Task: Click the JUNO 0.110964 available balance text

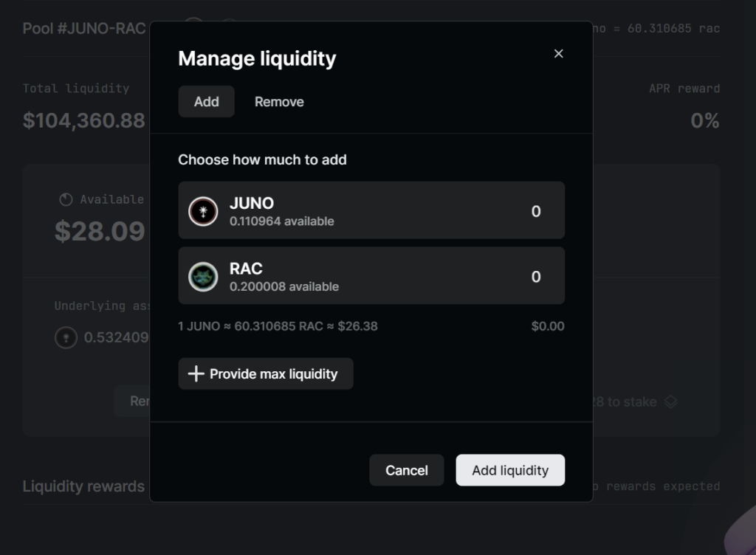Action: (x=281, y=221)
